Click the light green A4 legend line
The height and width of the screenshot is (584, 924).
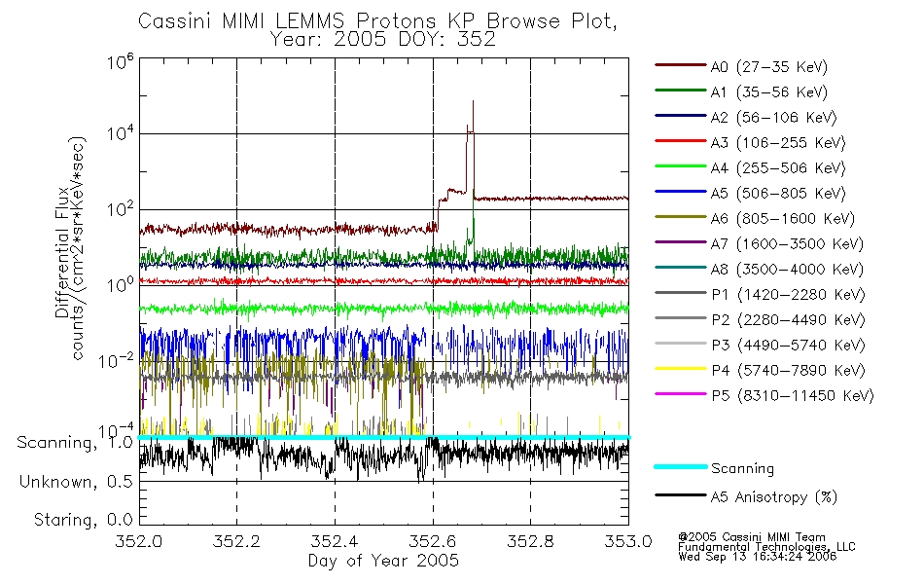point(680,166)
